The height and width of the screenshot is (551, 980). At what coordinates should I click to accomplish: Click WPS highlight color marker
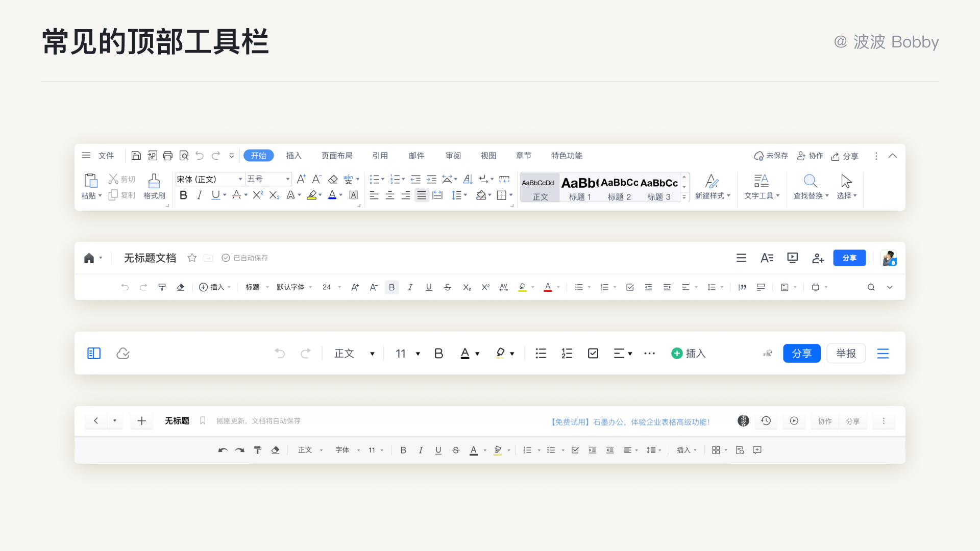[312, 195]
